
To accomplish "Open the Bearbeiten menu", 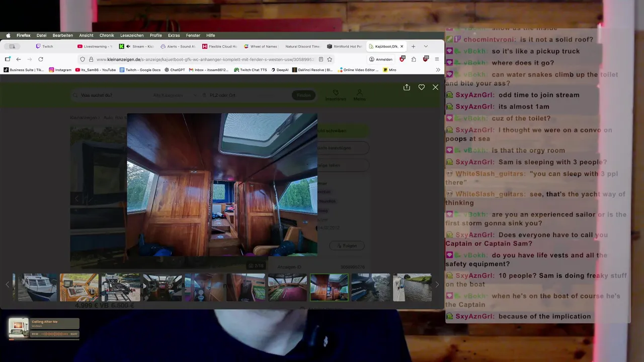I will tap(62, 36).
